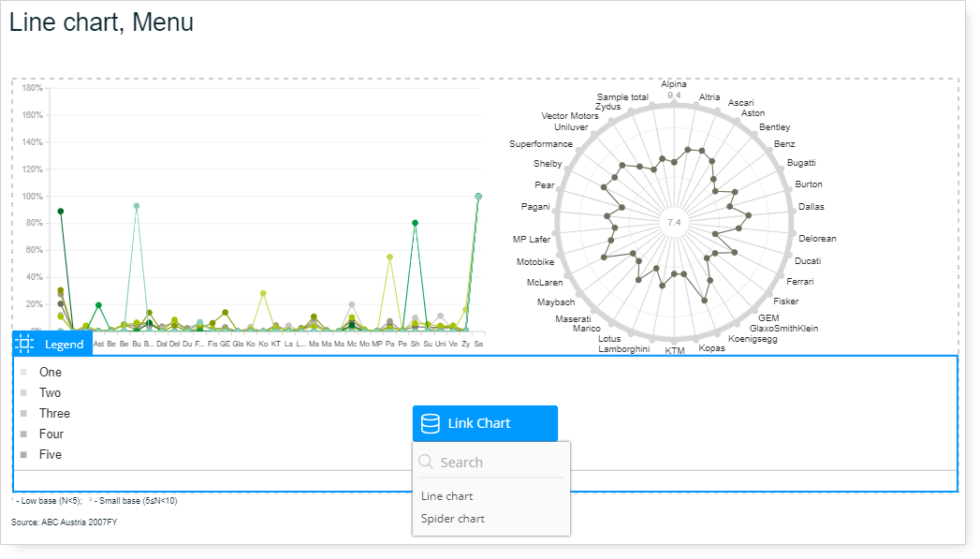980x559 pixels.
Task: Click legend swatch for Three
Action: [x=23, y=413]
